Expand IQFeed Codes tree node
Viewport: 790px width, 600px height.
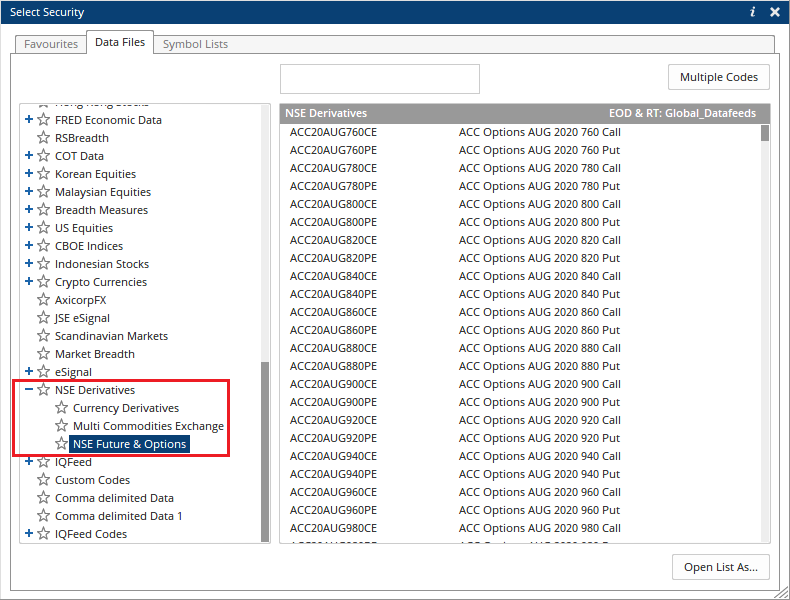click(29, 533)
